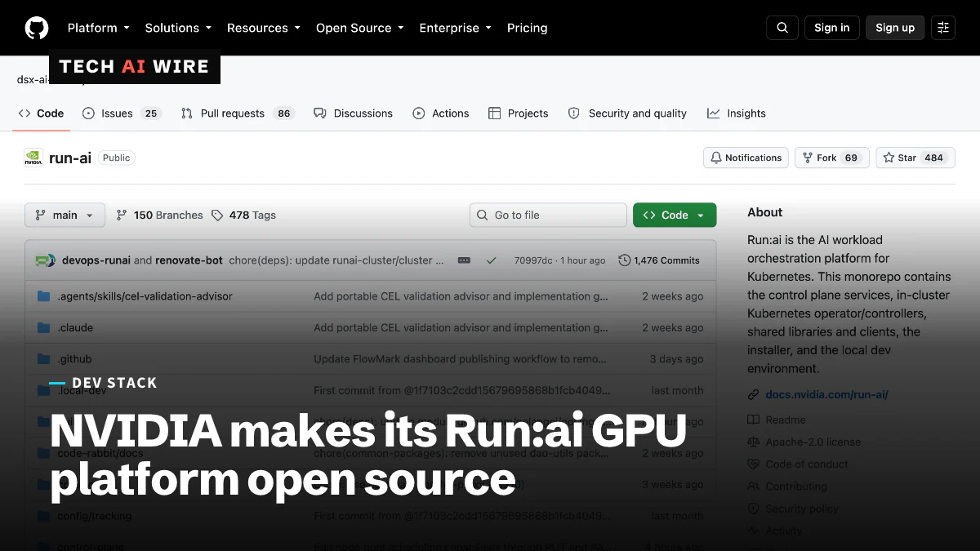Click the commit details ellipsis icon
The width and height of the screenshot is (980, 551).
point(464,260)
